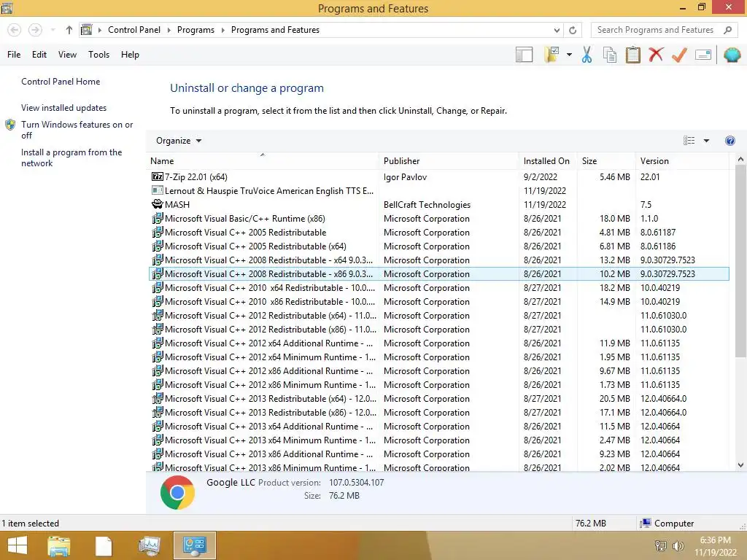Sort by the Publisher column header

tap(449, 161)
